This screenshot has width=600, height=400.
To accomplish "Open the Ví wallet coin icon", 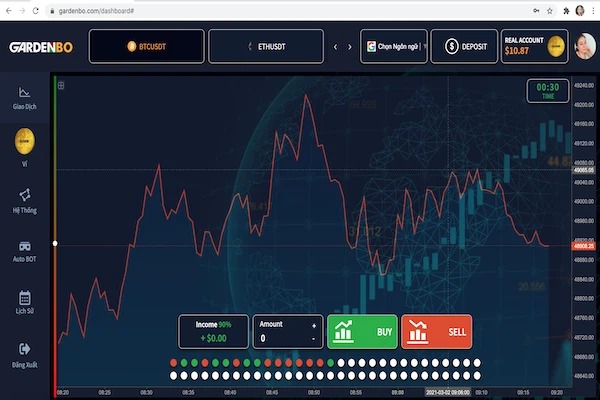I will (x=25, y=140).
